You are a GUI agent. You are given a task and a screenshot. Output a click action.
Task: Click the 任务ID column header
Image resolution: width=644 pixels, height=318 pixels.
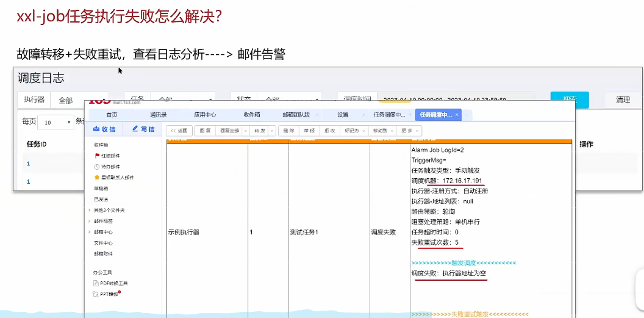click(37, 144)
